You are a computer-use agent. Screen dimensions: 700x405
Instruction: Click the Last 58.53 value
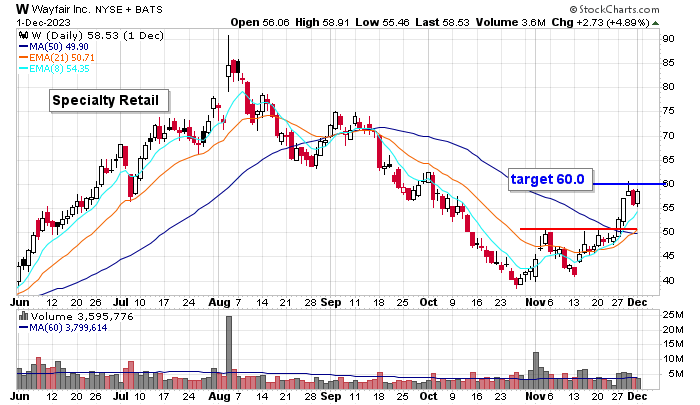442,22
